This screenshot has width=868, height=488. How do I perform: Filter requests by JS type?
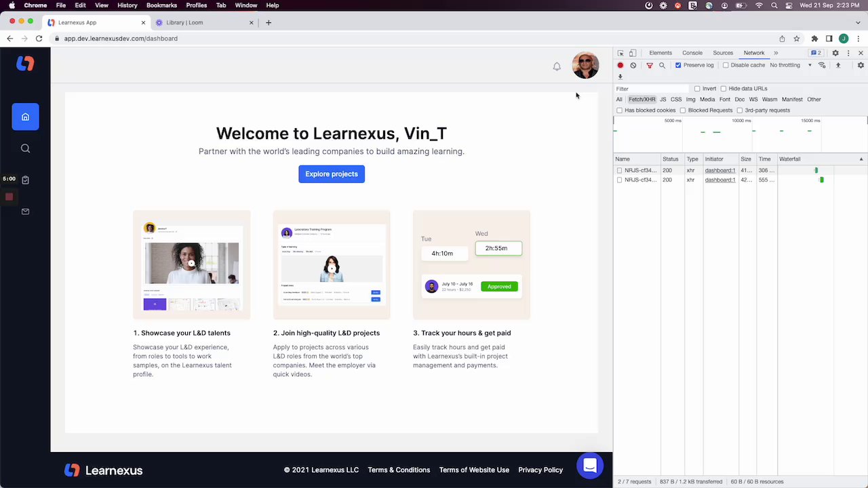663,100
